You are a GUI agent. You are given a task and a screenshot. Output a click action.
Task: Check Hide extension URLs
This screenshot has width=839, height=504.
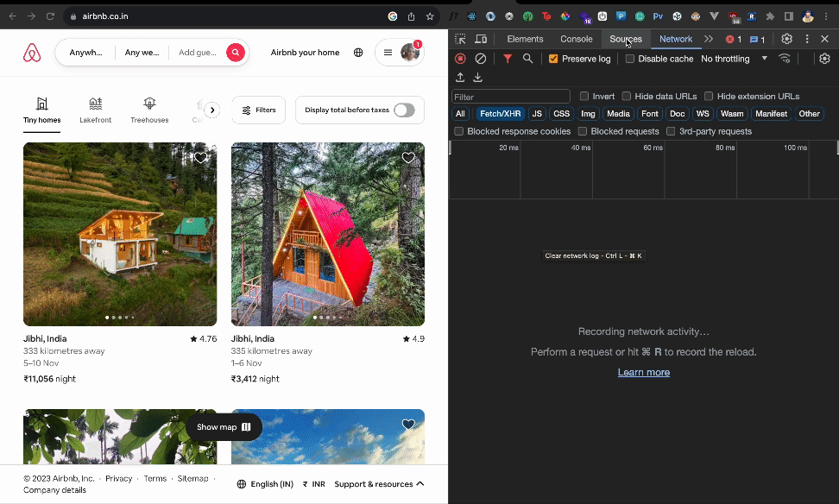(x=709, y=97)
